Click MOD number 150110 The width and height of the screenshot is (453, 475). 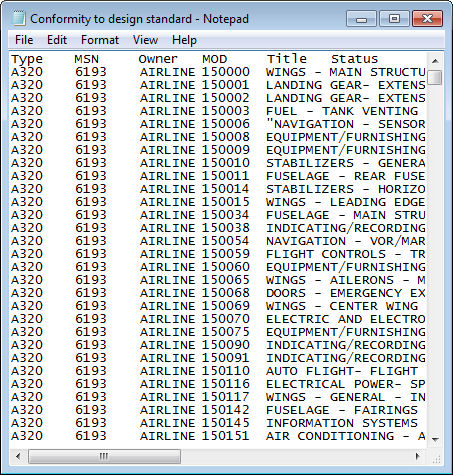[226, 371]
